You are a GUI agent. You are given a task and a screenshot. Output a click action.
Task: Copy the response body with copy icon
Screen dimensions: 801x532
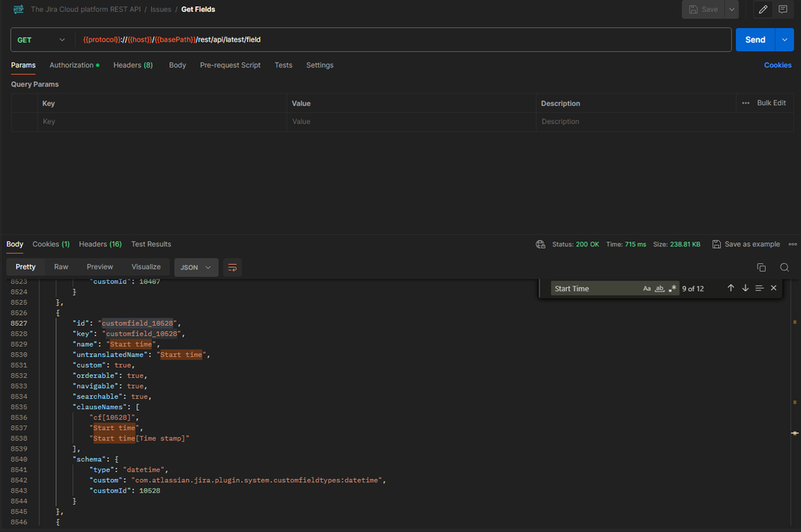(761, 267)
